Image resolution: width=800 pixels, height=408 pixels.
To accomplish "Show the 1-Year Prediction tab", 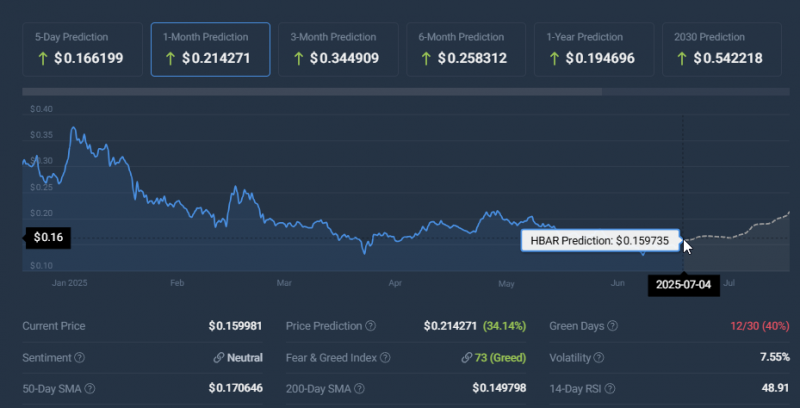I will (595, 49).
